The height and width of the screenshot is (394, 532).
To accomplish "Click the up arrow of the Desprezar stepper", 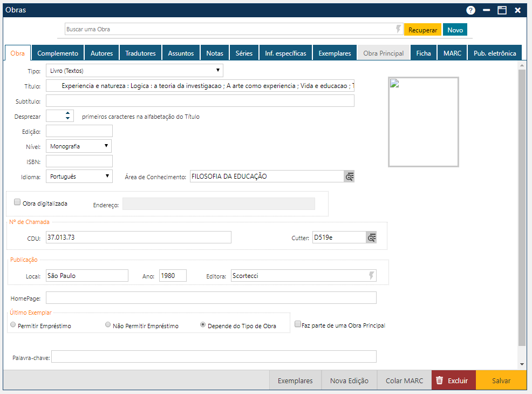I will (x=67, y=112).
